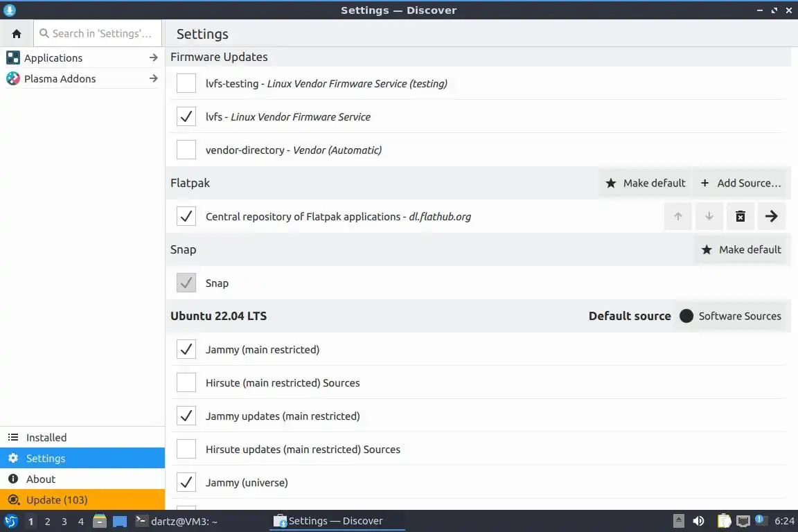Screen dimensions: 798x532
Task: Open the terminal dartz@VM3 taskbar entry
Action: click(x=177, y=521)
